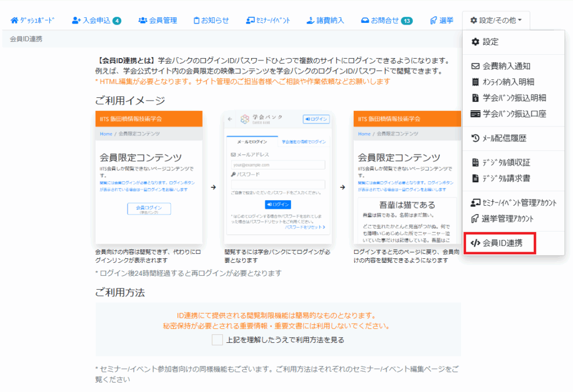Click the 選挙 election icon
This screenshot has width=573, height=392.
433,21
